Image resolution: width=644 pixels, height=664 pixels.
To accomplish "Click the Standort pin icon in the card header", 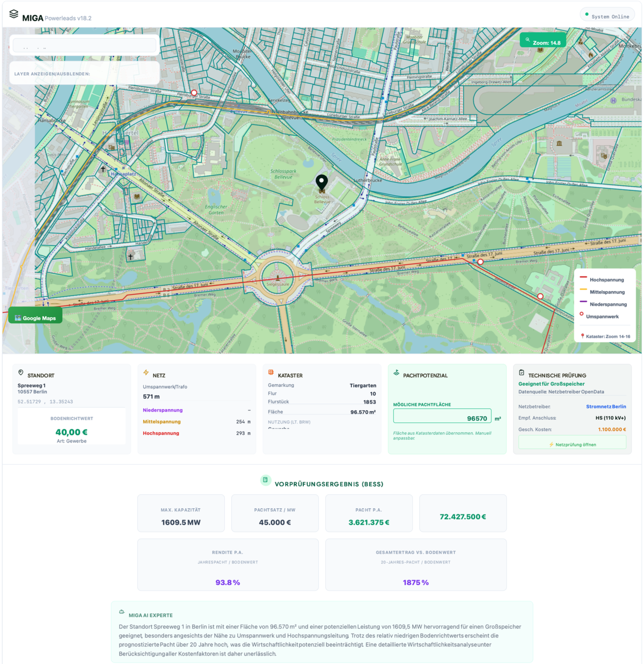I will [21, 373].
